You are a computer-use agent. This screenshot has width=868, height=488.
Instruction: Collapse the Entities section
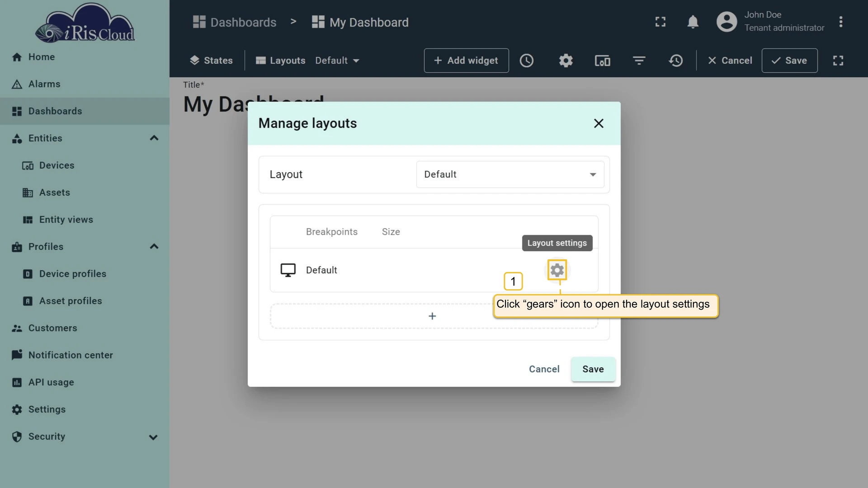coord(154,138)
